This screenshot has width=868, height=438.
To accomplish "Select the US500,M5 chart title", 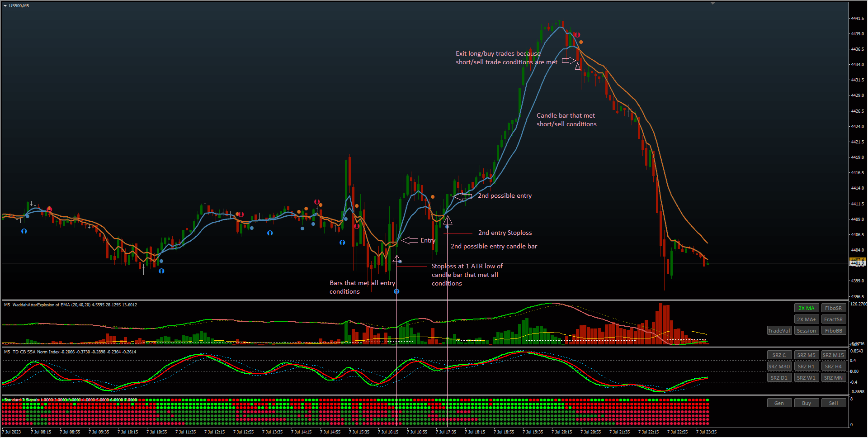I will point(19,6).
